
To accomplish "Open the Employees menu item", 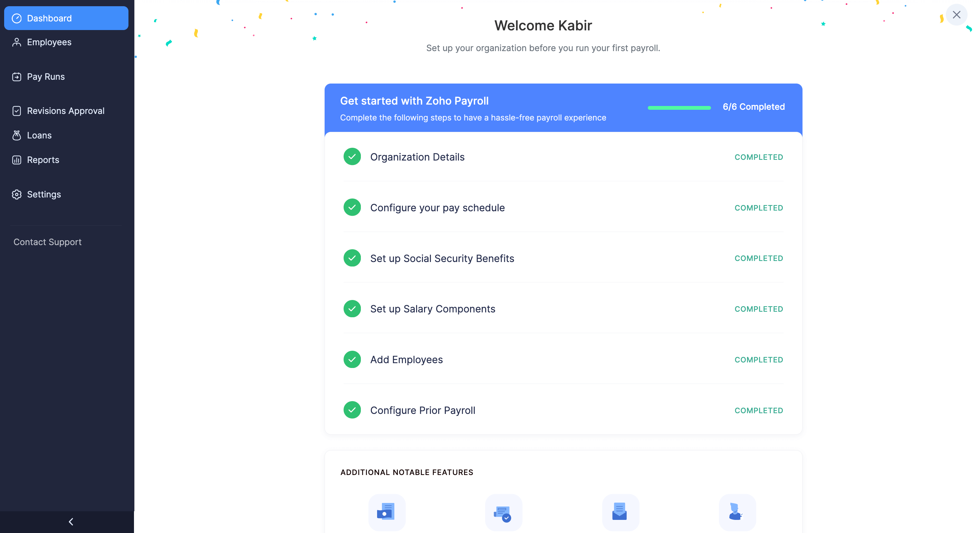I will (49, 42).
